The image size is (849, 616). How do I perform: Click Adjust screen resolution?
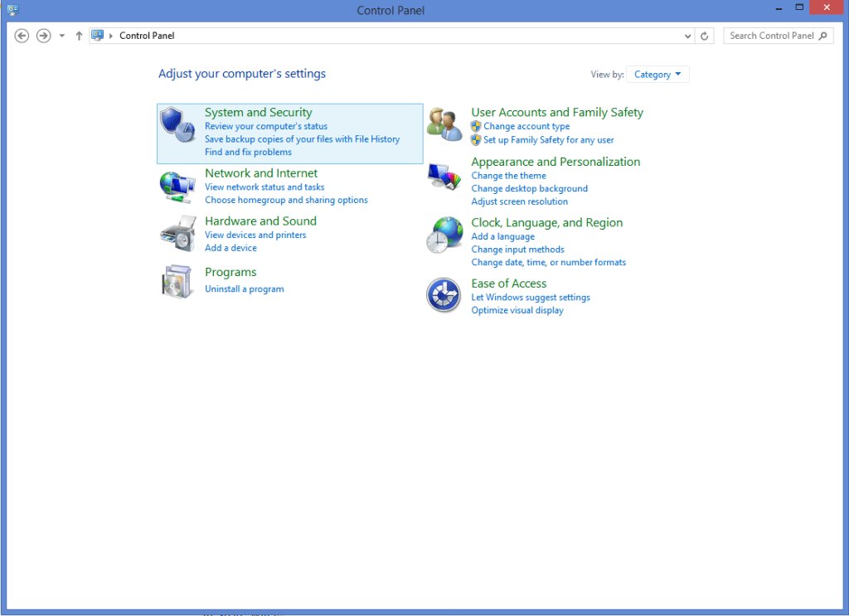pos(519,201)
